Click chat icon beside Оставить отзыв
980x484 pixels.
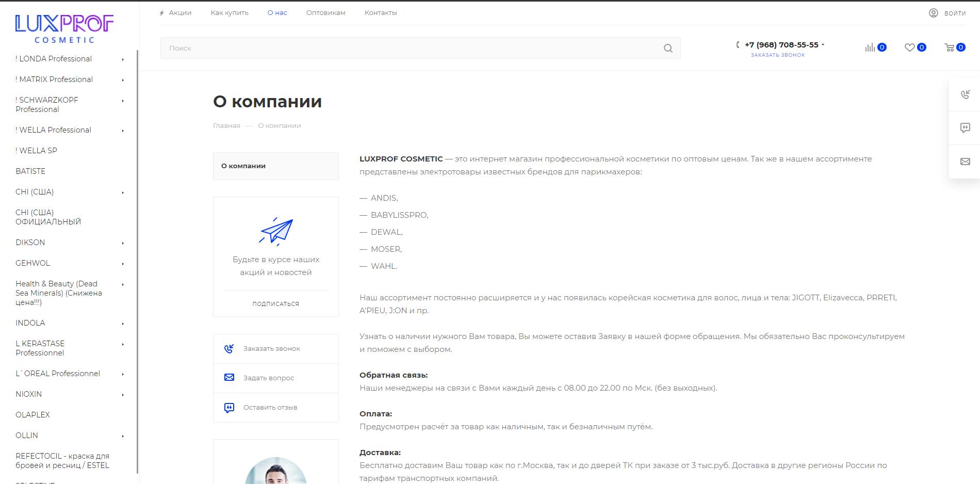[x=229, y=408]
